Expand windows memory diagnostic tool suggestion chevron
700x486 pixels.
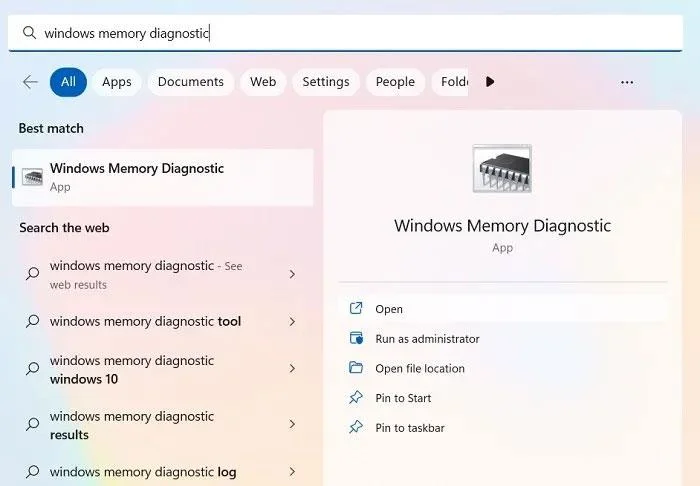(x=292, y=321)
